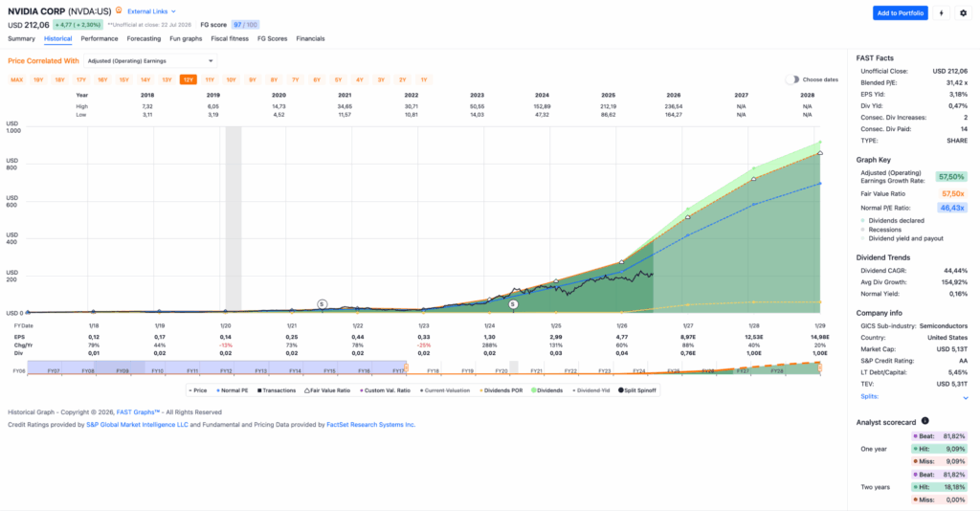Click the Add to Portfolio button

[x=900, y=13]
